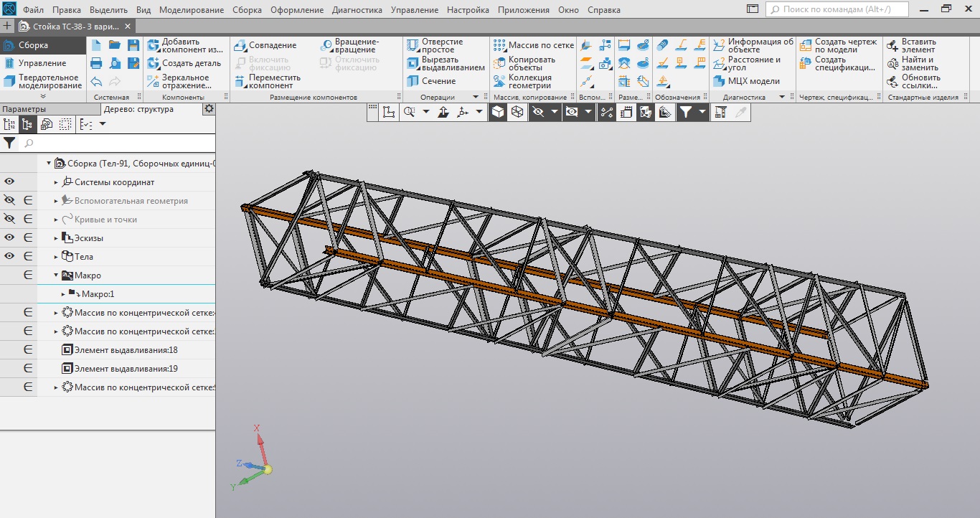Choose the Массив по сетке tool
The image size is (980, 518).
coord(534,45)
